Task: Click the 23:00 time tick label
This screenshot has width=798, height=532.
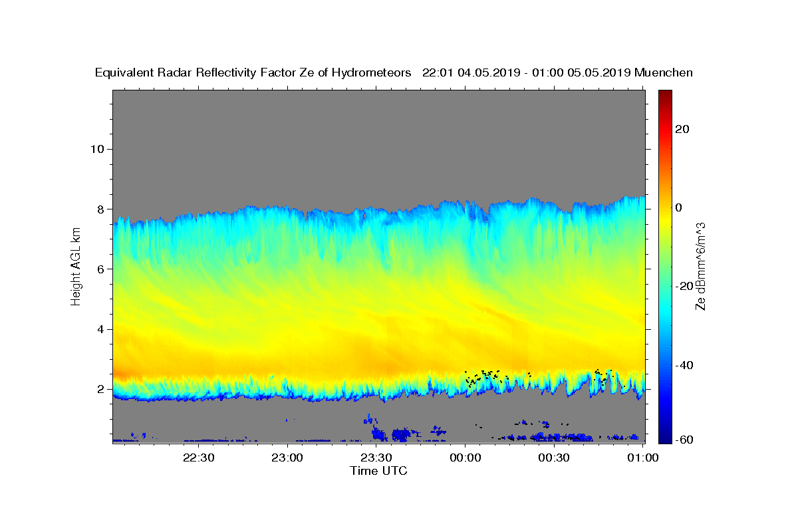Action: coord(287,458)
